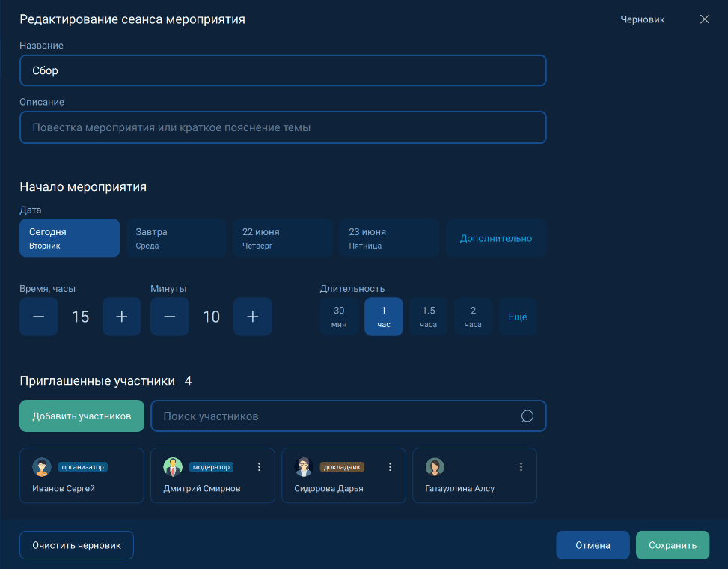Image resolution: width=728 pixels, height=569 pixels.
Task: Select the 2 часа duration option
Action: pos(473,317)
